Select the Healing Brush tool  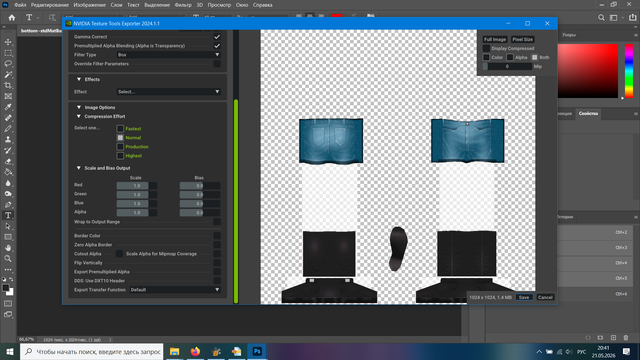click(8, 118)
